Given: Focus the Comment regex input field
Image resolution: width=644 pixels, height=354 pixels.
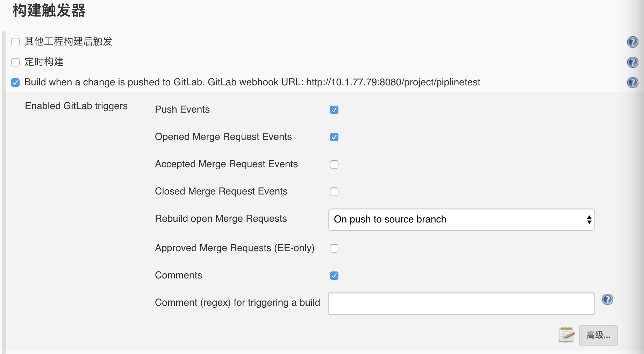Looking at the screenshot, I should [x=461, y=304].
